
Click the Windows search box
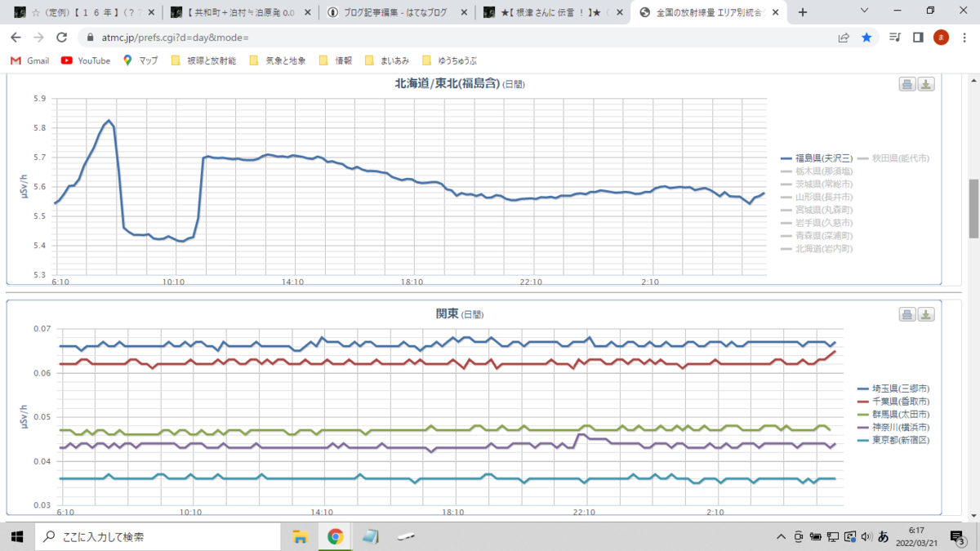pyautogui.click(x=157, y=536)
